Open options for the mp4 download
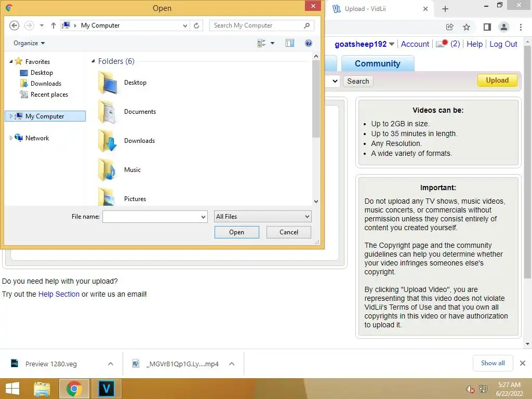 click(x=232, y=364)
